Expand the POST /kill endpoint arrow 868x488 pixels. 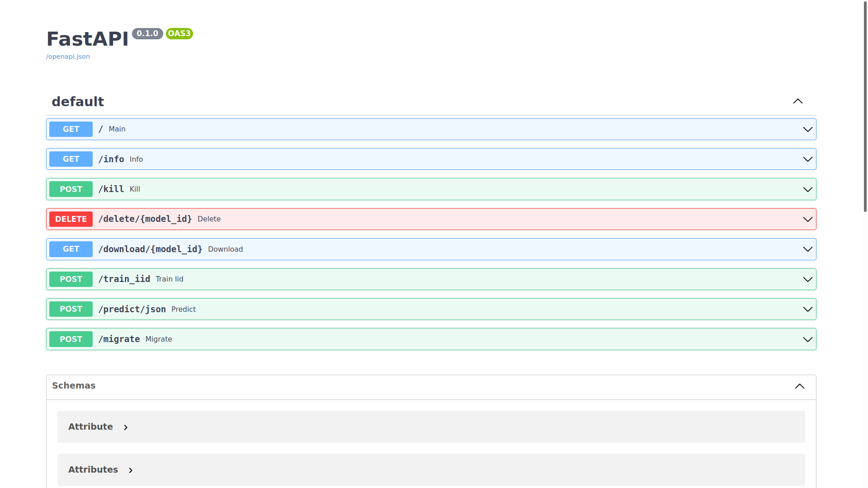[x=808, y=189]
